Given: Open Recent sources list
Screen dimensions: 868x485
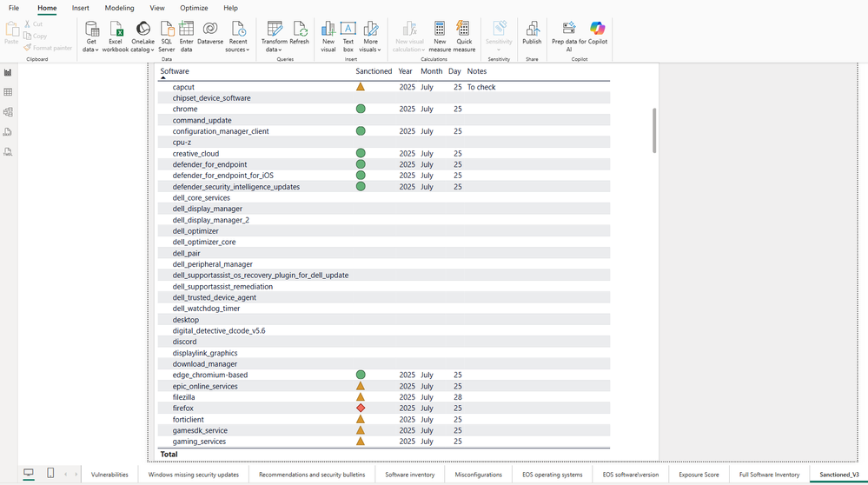Looking at the screenshot, I should tap(238, 37).
